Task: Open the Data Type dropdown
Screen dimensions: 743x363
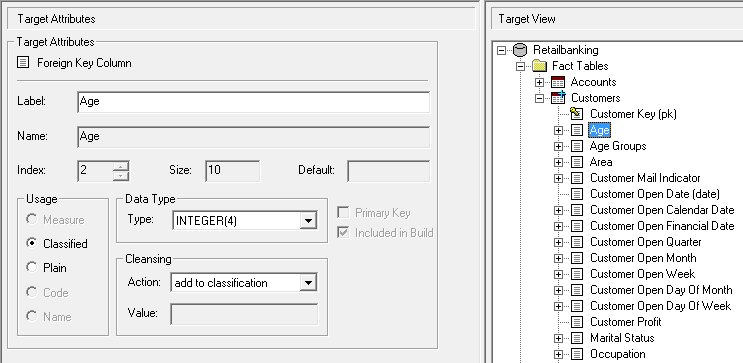Action: (x=308, y=221)
